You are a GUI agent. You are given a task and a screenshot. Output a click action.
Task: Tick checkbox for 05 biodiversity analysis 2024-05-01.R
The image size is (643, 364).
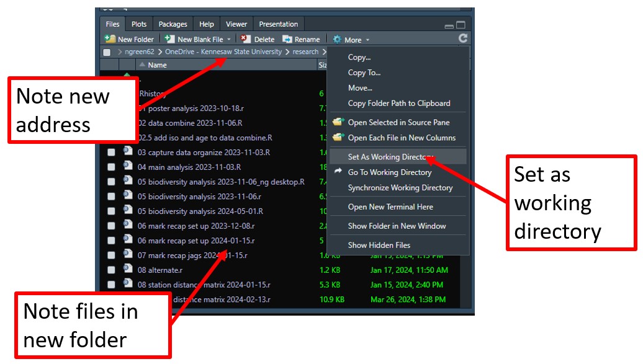coord(111,211)
